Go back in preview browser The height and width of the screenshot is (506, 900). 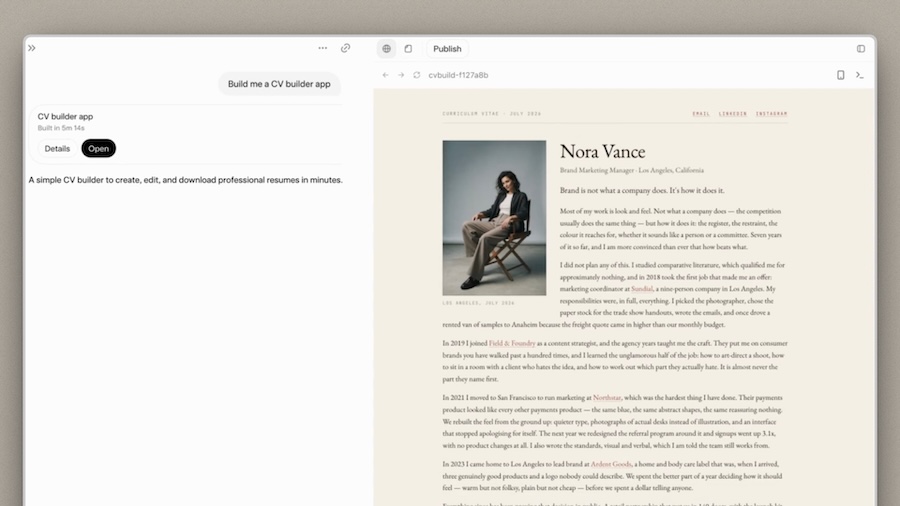point(386,75)
